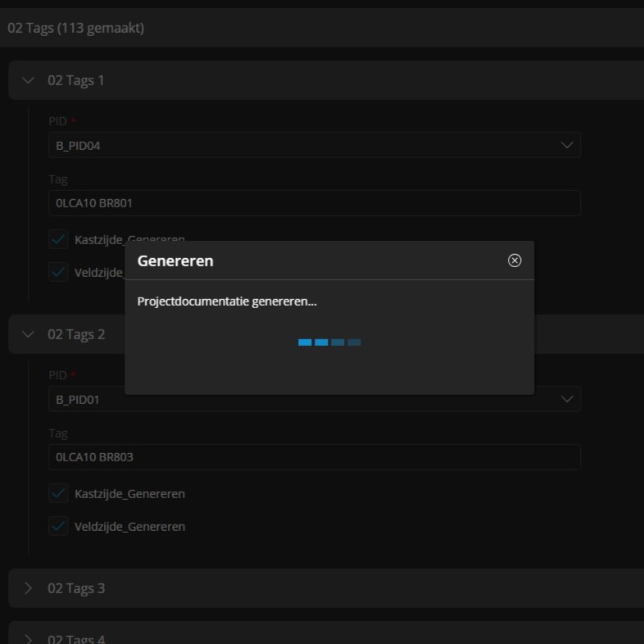644x644 pixels.
Task: Click the 'Kastzijde_Genereren' label in Tags 2
Action: 129,494
